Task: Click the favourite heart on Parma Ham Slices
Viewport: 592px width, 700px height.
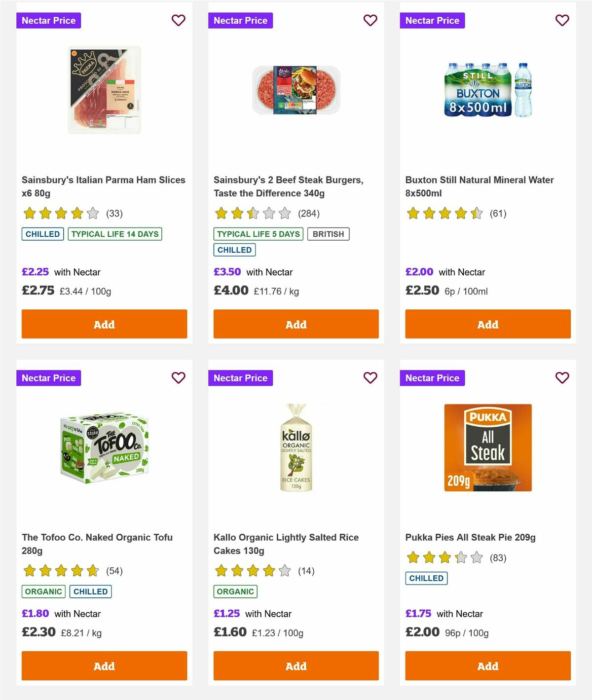Action: [x=178, y=20]
